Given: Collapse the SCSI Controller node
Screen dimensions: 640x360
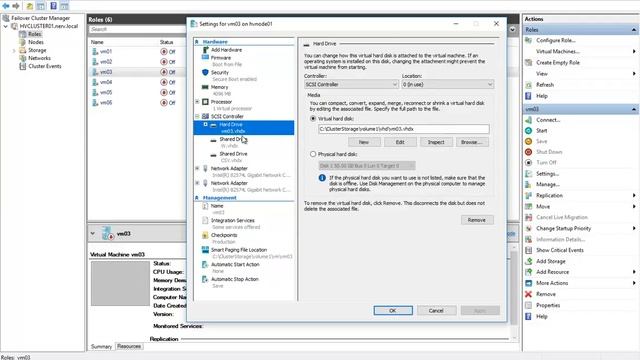Looking at the screenshot, I should tap(197, 116).
